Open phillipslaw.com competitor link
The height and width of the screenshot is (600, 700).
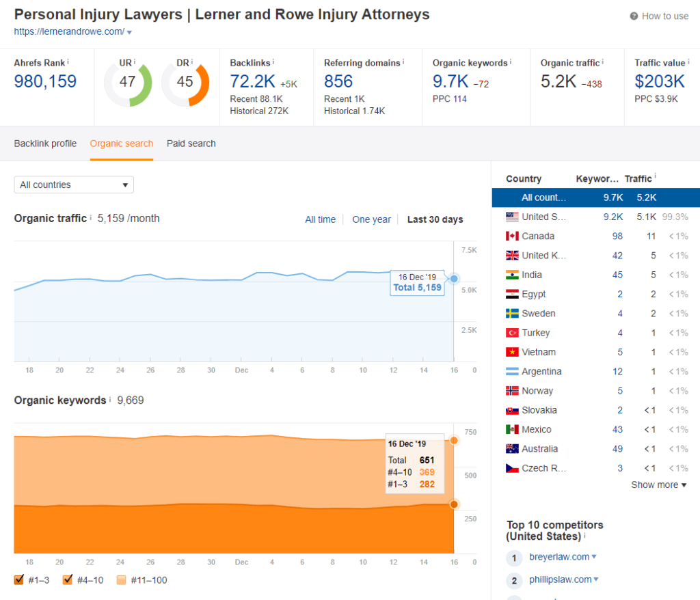coord(561,579)
